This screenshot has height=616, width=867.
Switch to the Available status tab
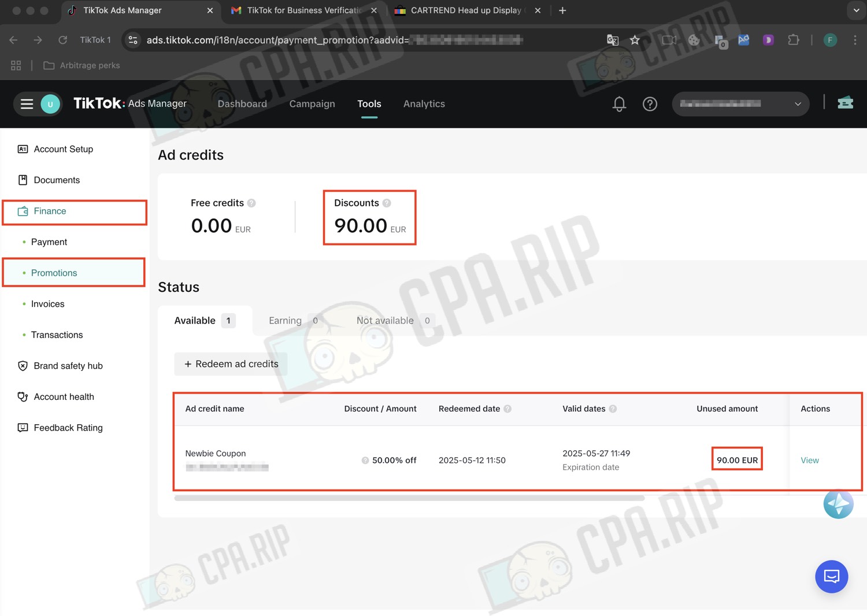coord(205,321)
